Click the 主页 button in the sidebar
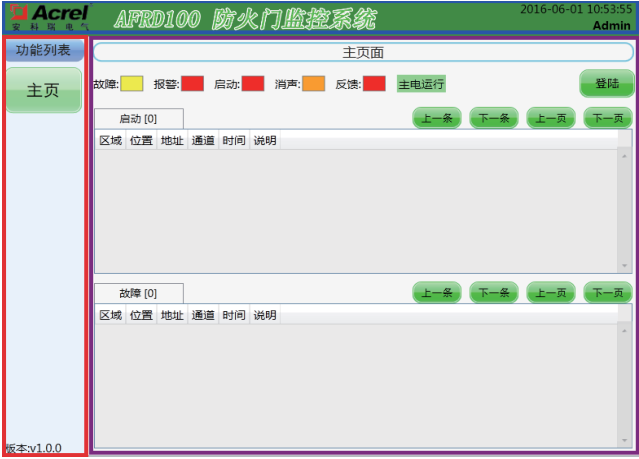Image resolution: width=639 pixels, height=459 pixels. tap(43, 90)
